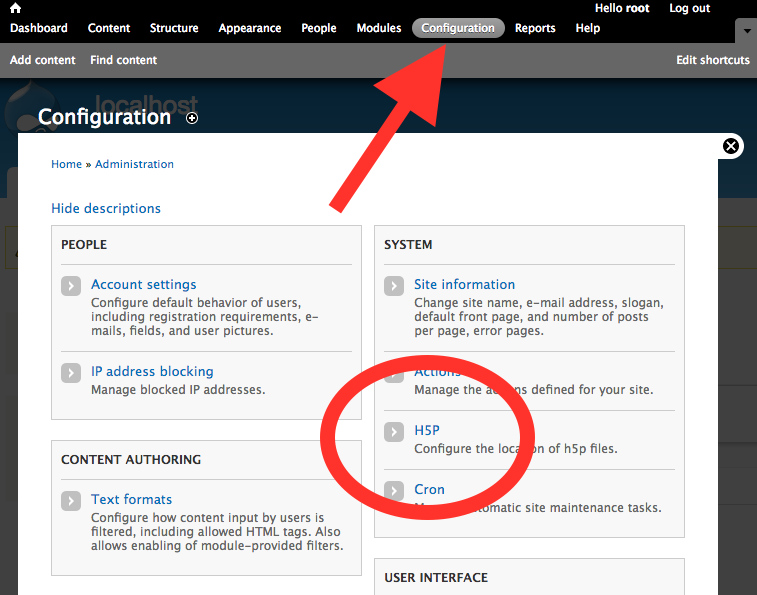The image size is (757, 595).
Task: Hide descriptions on the configuration page
Action: [106, 209]
